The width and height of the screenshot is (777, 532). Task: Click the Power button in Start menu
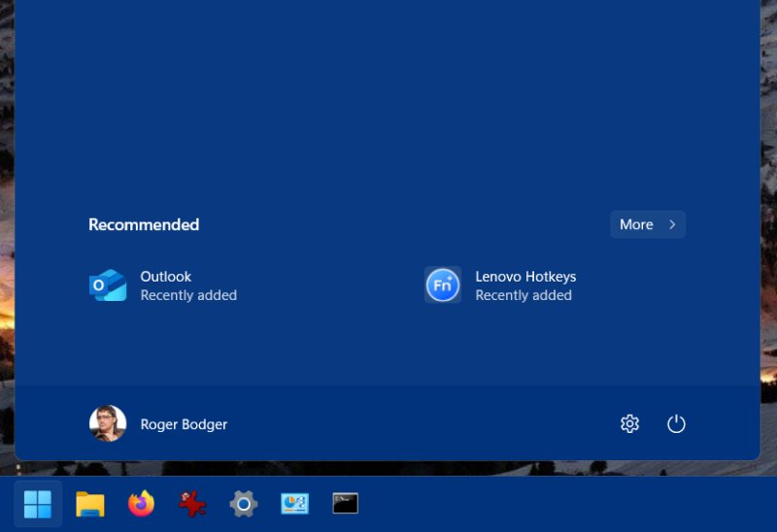tap(676, 424)
